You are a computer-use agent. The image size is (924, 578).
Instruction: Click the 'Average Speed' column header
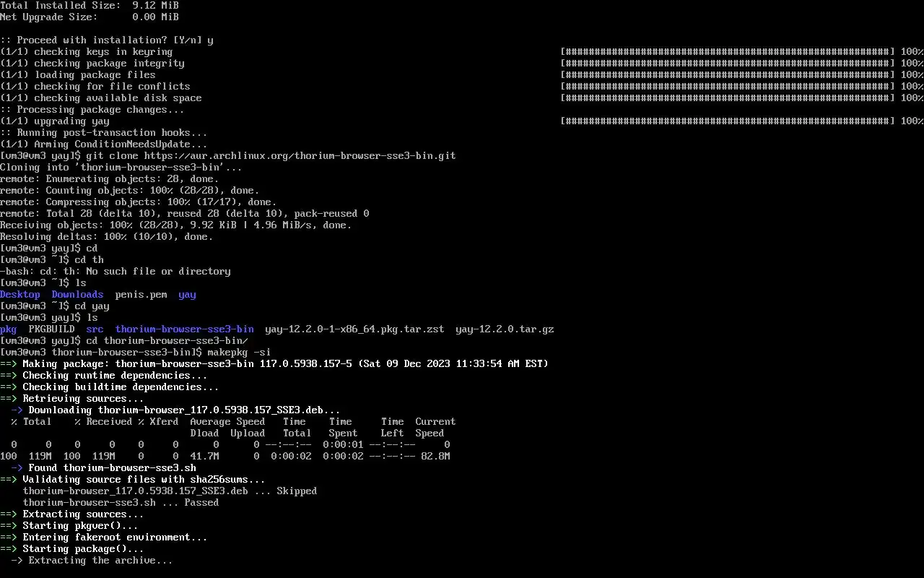(x=228, y=421)
